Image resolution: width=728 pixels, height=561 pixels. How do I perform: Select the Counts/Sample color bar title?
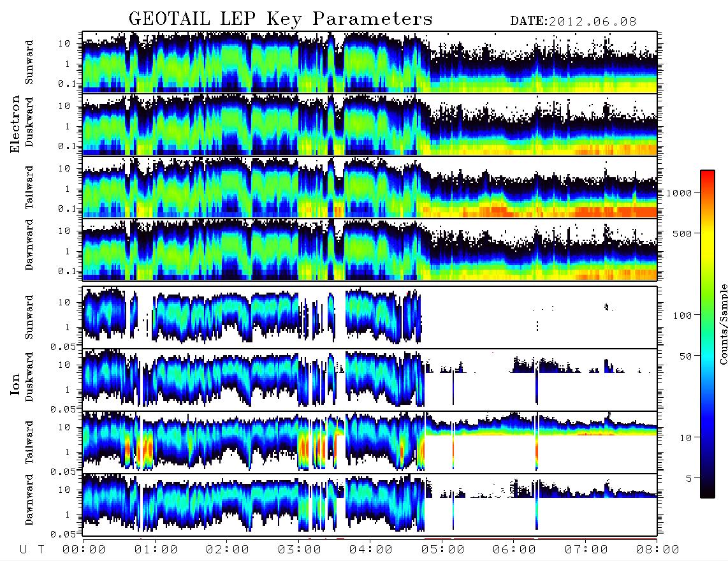(723, 324)
